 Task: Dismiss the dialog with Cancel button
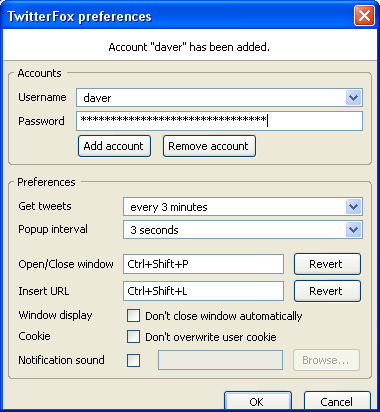337,401
